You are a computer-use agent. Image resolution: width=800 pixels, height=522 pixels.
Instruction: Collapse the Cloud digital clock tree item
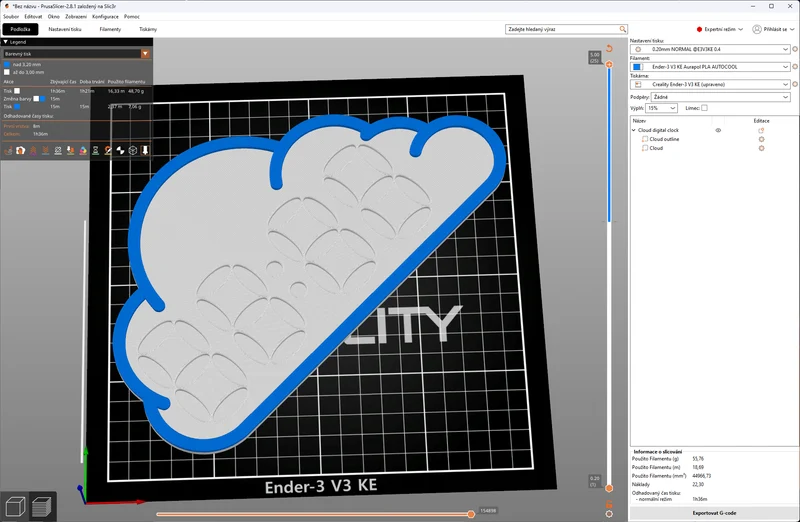(x=634, y=130)
